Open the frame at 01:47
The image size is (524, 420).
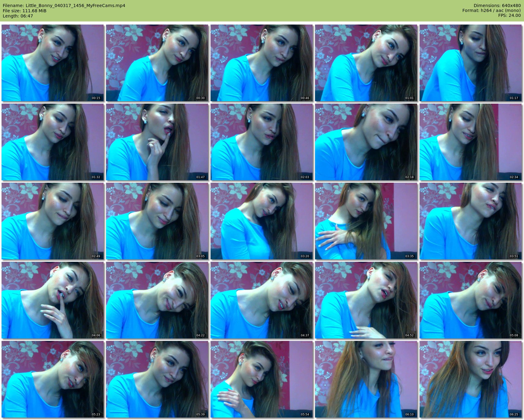pos(157,142)
